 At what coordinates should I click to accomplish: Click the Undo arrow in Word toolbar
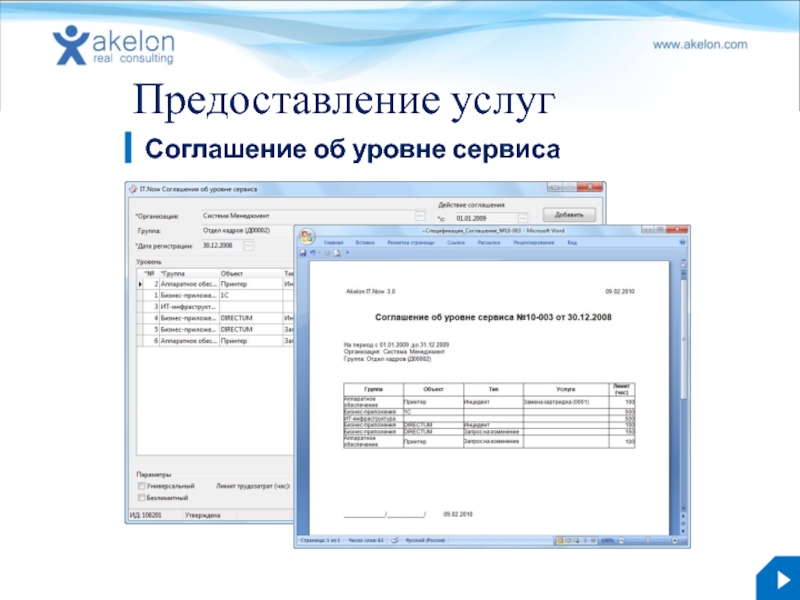point(313,253)
